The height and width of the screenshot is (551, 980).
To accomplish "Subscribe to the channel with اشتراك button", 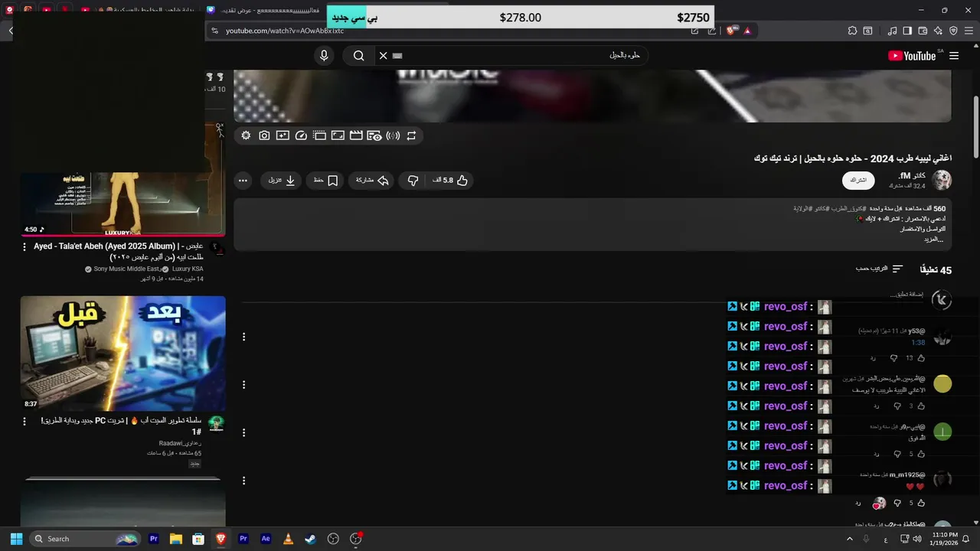I will click(858, 181).
